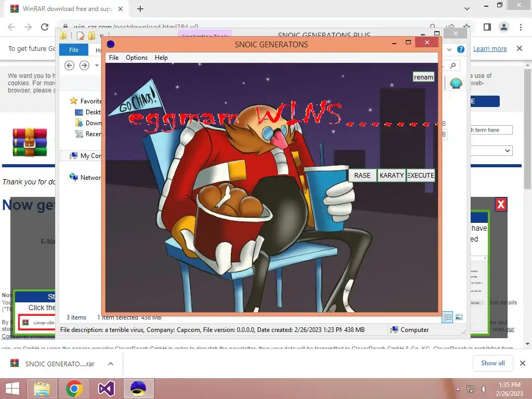
Task: Close the WinRAR download tab
Action: [121, 9]
